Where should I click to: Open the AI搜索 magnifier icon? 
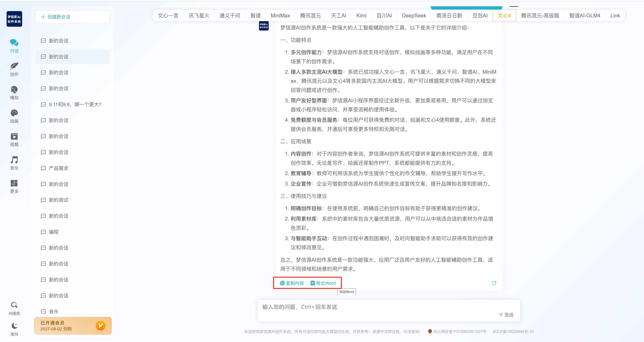14,305
